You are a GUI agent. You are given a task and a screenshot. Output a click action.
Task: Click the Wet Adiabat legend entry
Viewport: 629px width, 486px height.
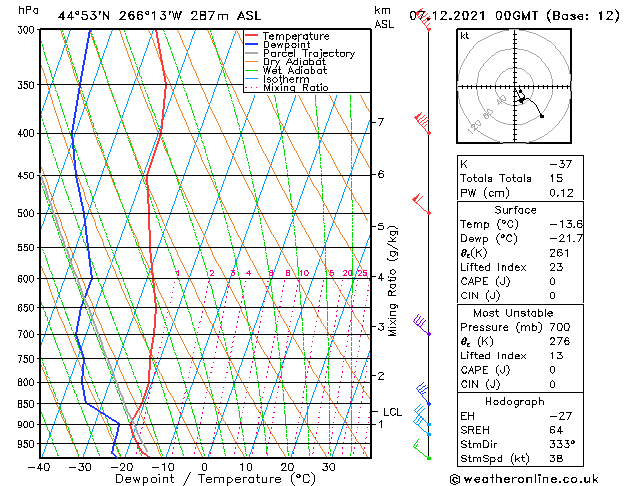point(286,70)
